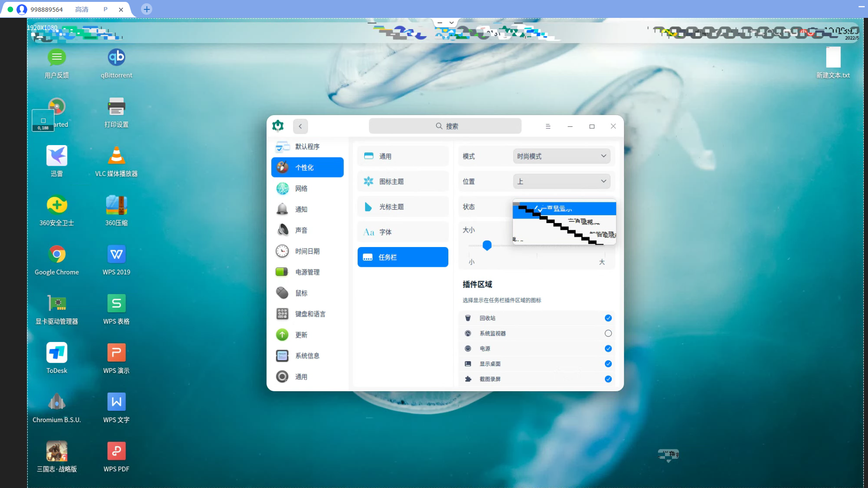Switch to the 图标主题 personalization page
The height and width of the screenshot is (488, 868).
coord(403,181)
